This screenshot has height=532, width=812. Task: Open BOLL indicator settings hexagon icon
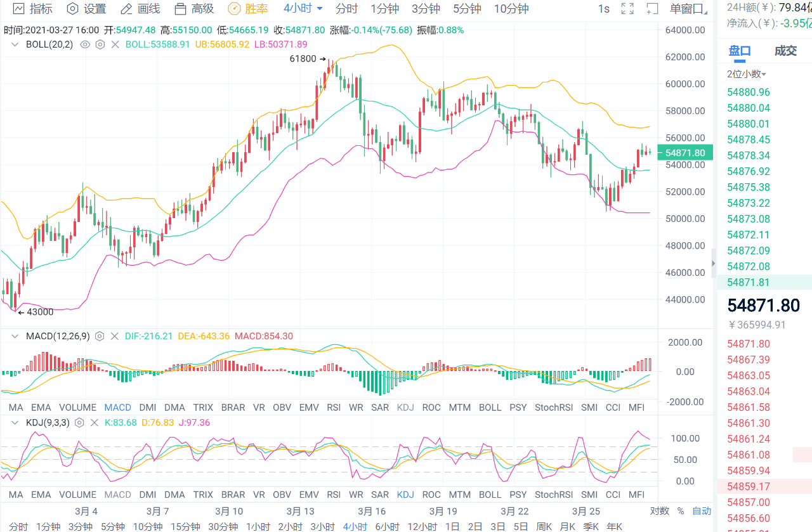click(100, 44)
